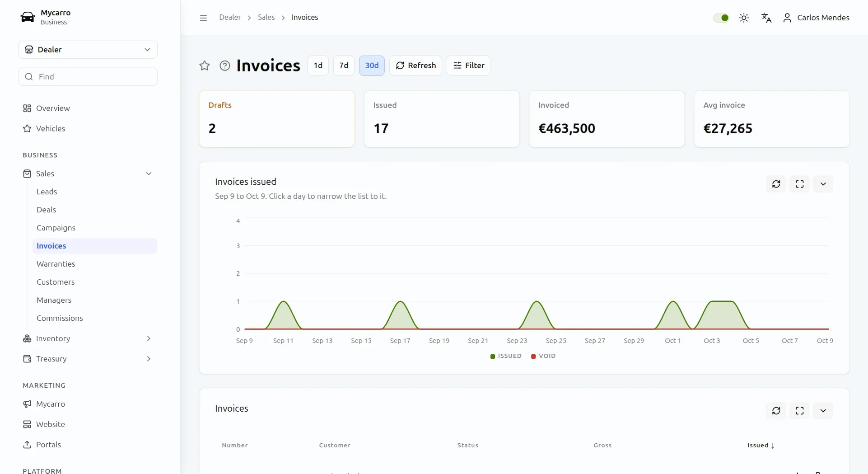Expand the Treasury section chevron
This screenshot has height=474, width=868.
point(149,359)
